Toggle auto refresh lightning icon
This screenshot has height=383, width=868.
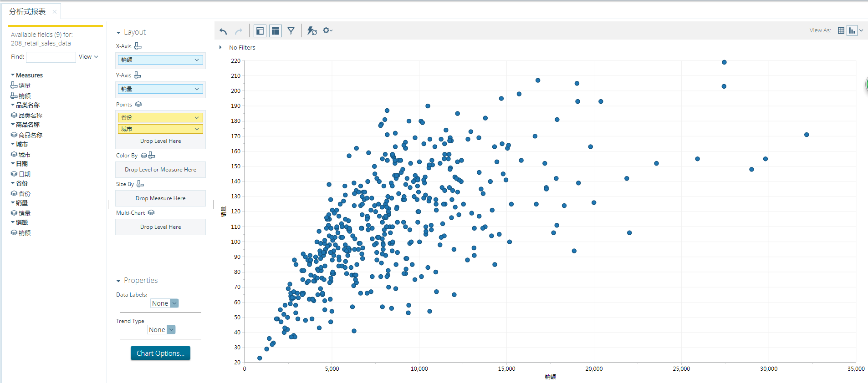312,31
